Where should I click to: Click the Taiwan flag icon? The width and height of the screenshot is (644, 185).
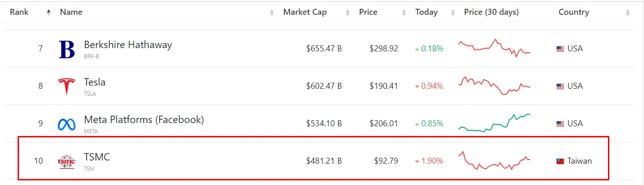pos(560,161)
